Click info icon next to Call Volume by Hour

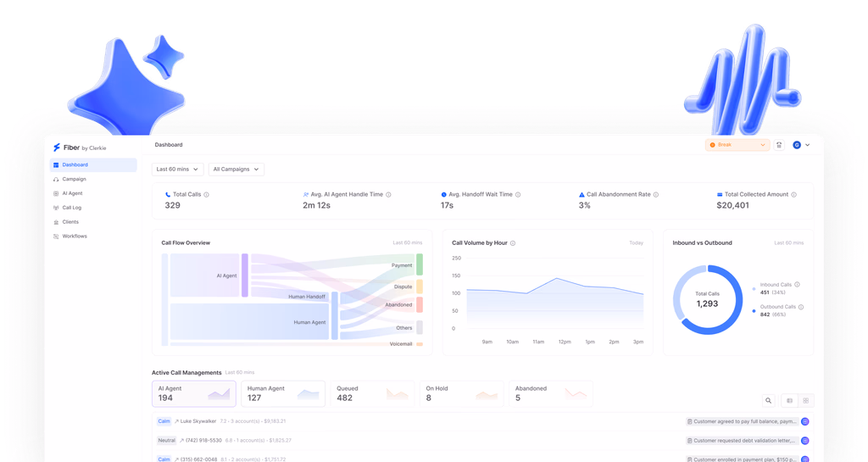pyautogui.click(x=513, y=243)
